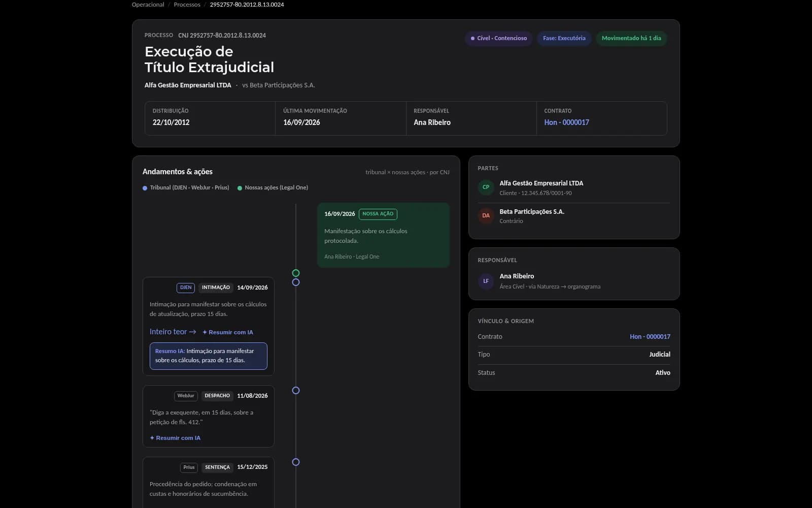Go to Processos in the breadcrumb
Screen dimensions: 812x508
(187, 5)
